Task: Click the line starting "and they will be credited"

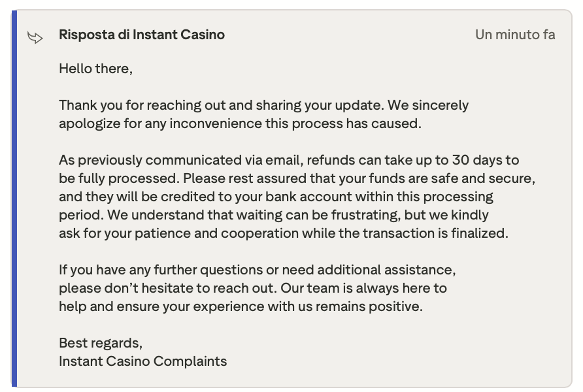Action: point(276,197)
